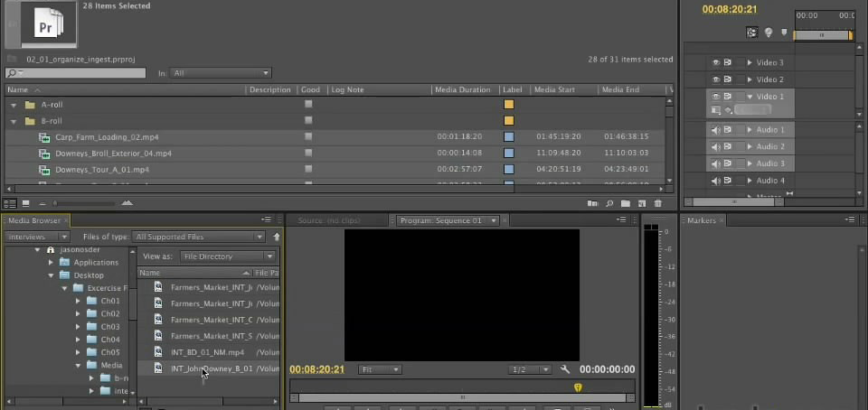Click the timeline snap icon
This screenshot has height=410, width=868.
coord(751,33)
